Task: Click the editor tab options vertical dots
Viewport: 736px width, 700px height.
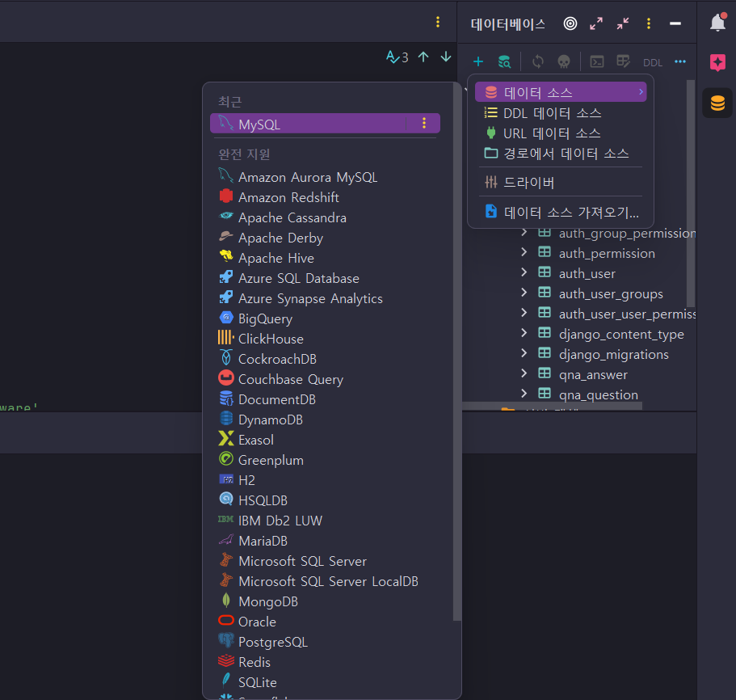Action: [x=437, y=22]
